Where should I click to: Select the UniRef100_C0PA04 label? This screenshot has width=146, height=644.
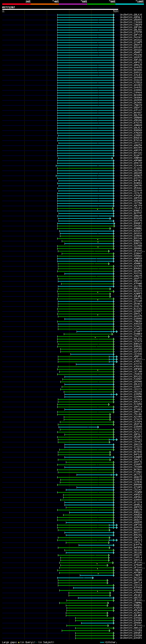click(131, 93)
